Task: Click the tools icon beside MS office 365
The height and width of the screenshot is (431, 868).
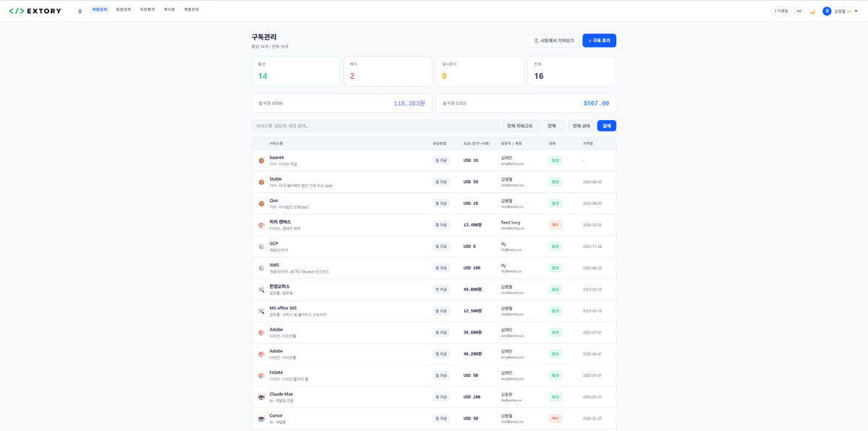Action: click(261, 311)
